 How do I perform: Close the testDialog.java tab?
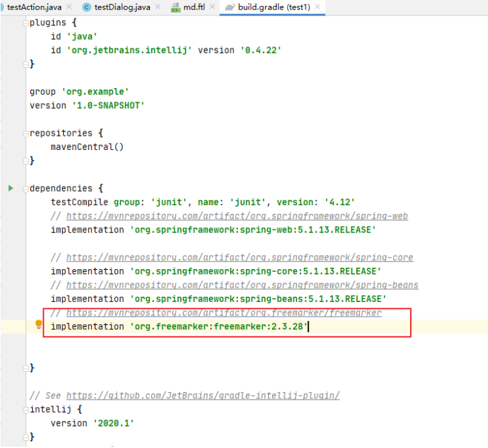point(158,7)
